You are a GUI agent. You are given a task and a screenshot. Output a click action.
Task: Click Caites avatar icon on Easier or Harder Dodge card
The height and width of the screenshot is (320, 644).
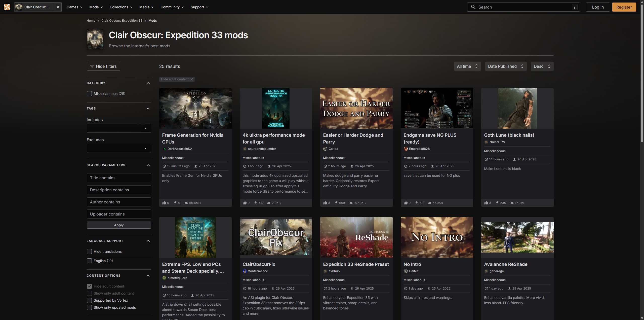[x=325, y=149]
